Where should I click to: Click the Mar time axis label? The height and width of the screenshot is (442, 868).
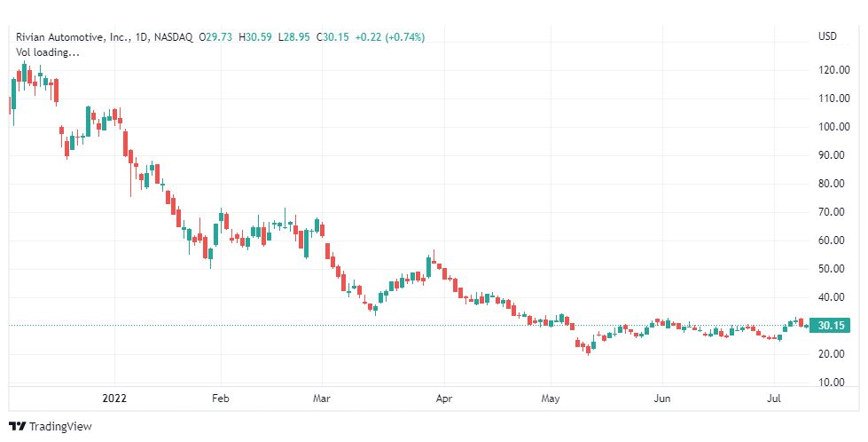point(322,399)
